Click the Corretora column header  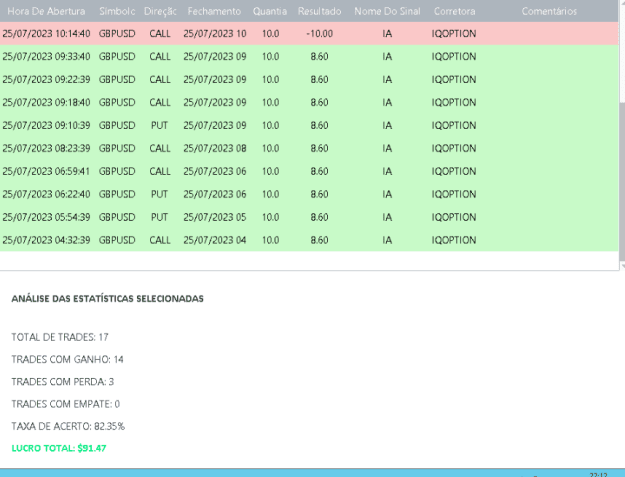[x=454, y=11]
